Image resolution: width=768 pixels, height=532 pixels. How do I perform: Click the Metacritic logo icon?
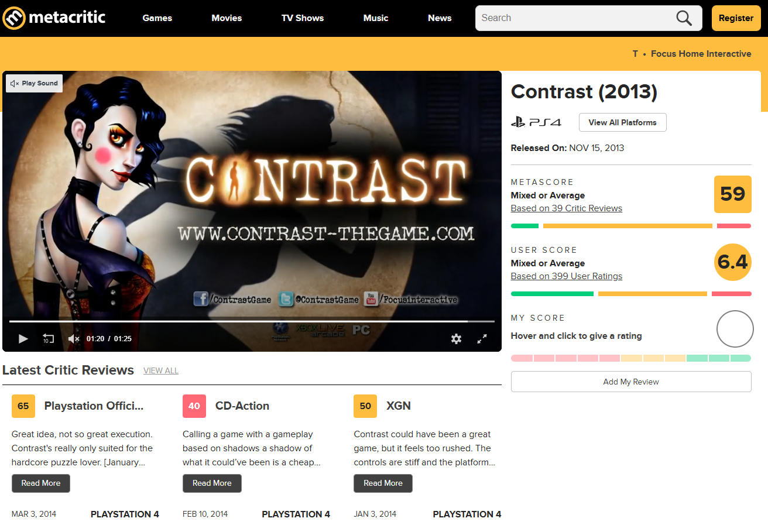coord(14,18)
